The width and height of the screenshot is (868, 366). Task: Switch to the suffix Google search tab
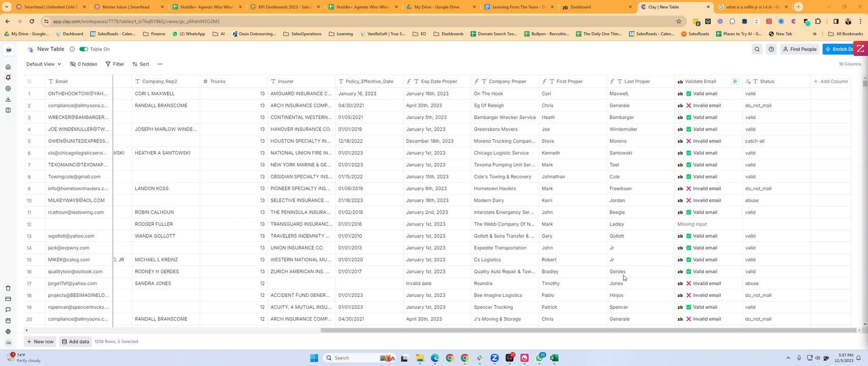pos(753,7)
